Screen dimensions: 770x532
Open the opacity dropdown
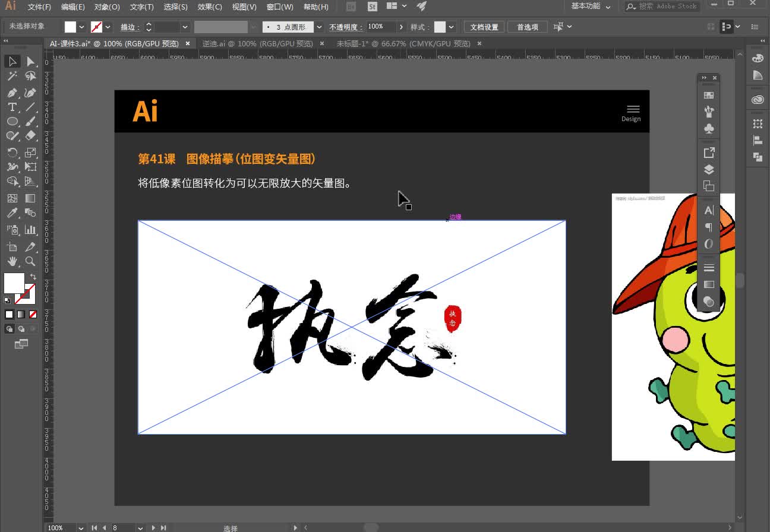click(x=401, y=26)
